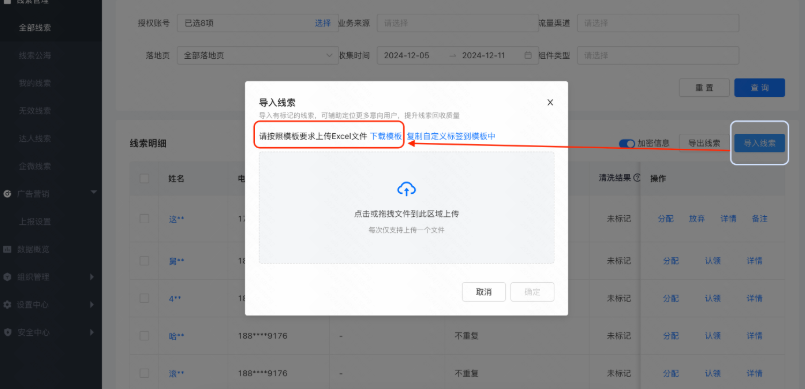Click the 姓名 column header
Screen dimensions: 805x389
click(x=176, y=179)
